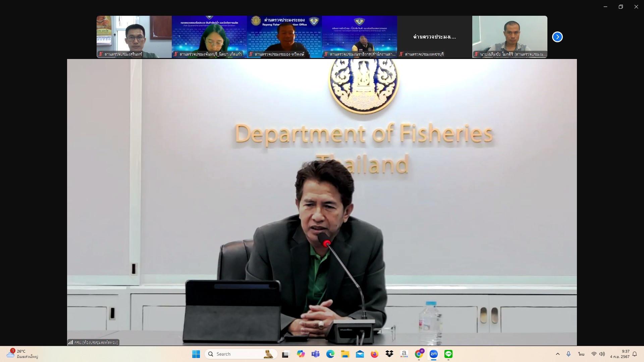Open LINE messenger from taskbar
The width and height of the screenshot is (644, 362).
point(448,354)
